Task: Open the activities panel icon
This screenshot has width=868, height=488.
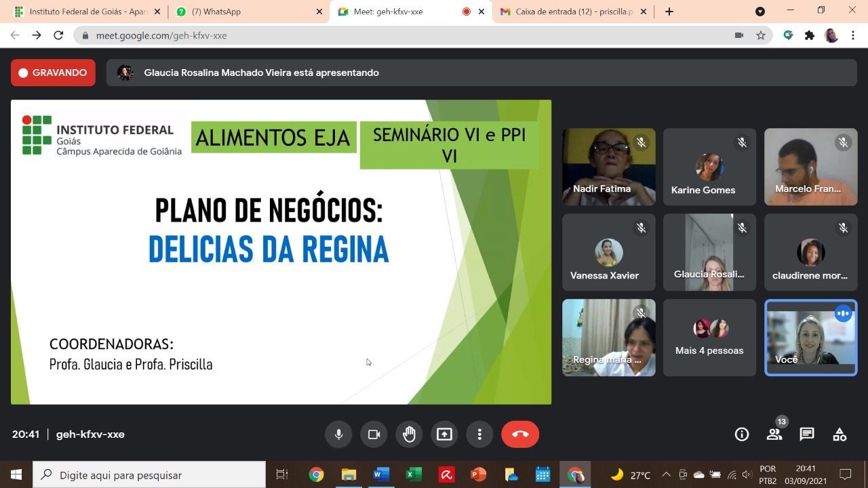Action: click(x=840, y=434)
